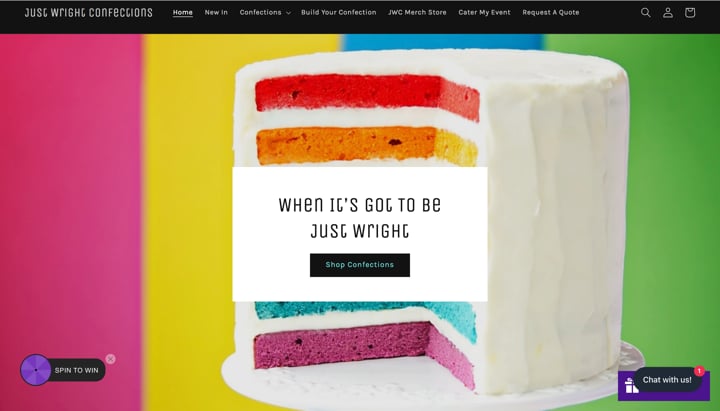Dismiss the Spin To Win popup

[110, 359]
